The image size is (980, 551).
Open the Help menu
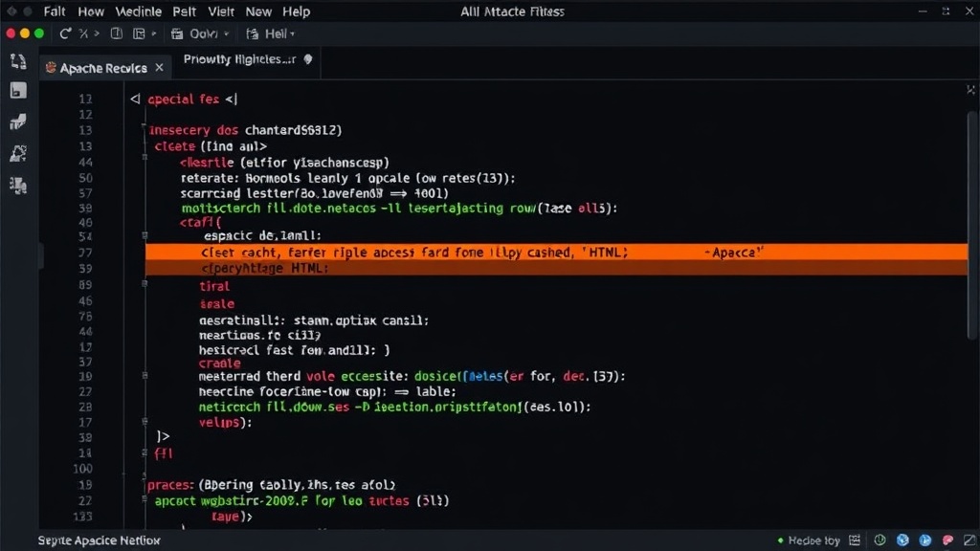(297, 11)
